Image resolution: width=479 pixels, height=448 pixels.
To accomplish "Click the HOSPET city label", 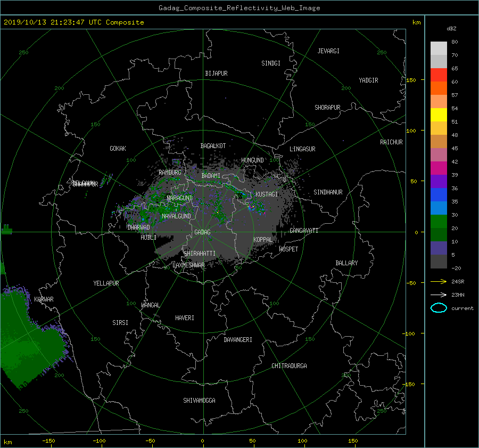I will tap(288, 249).
